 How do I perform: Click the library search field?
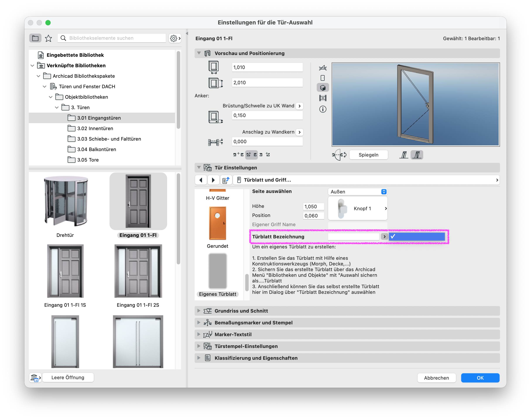pos(112,38)
